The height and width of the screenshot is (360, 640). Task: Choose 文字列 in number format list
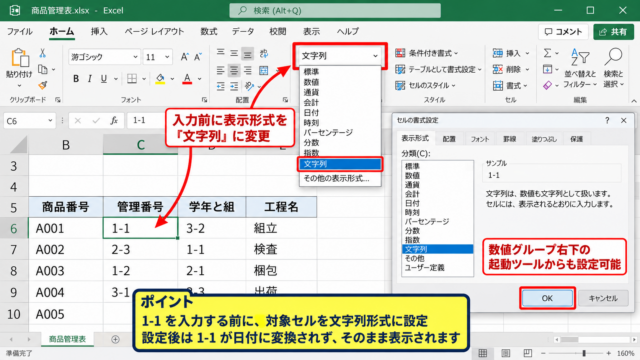coord(340,164)
